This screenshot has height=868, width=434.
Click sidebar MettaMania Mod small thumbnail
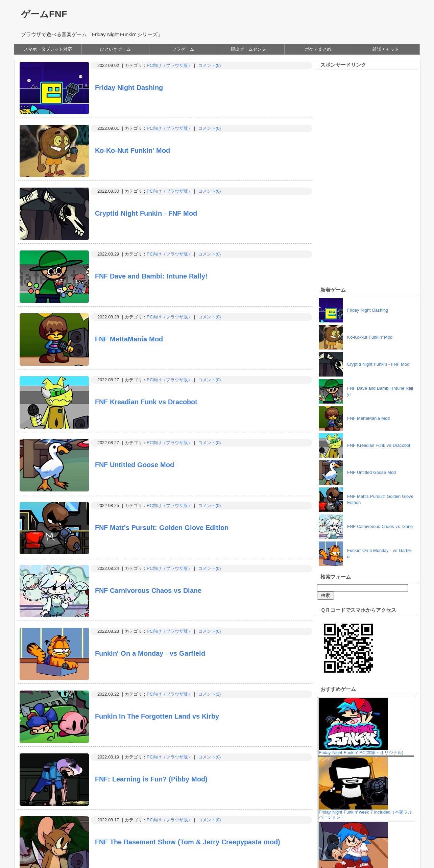(x=331, y=418)
